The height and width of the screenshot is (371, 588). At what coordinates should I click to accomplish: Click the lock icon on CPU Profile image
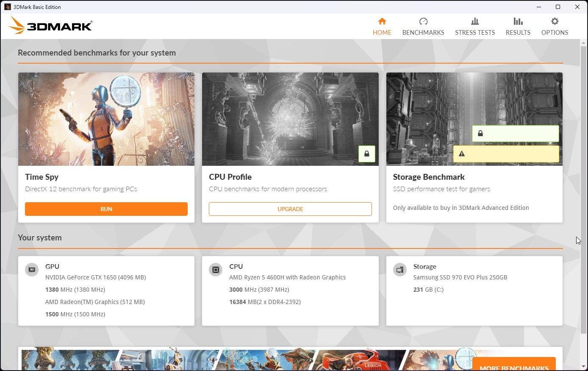367,154
